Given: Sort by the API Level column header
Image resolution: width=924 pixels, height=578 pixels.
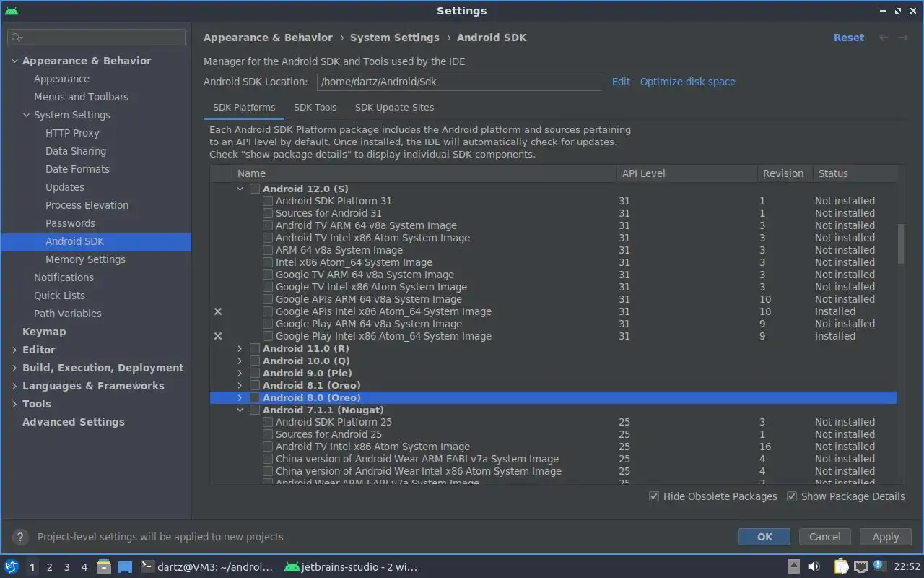Looking at the screenshot, I should tap(687, 173).
